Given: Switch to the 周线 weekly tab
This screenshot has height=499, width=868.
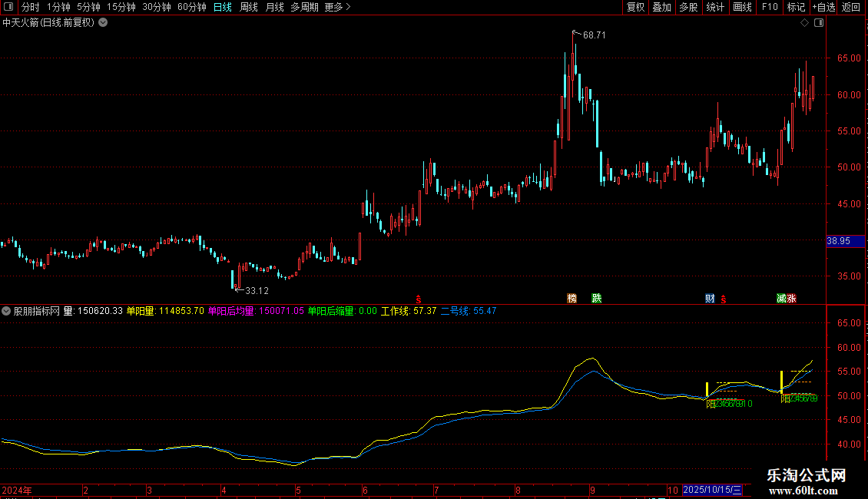Looking at the screenshot, I should click(x=249, y=7).
